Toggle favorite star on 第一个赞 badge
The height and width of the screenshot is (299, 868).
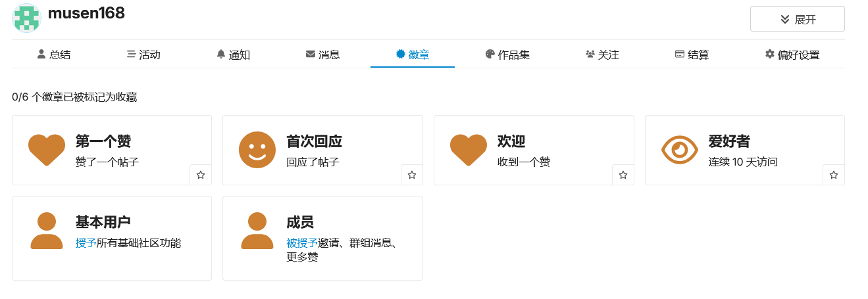pyautogui.click(x=201, y=175)
